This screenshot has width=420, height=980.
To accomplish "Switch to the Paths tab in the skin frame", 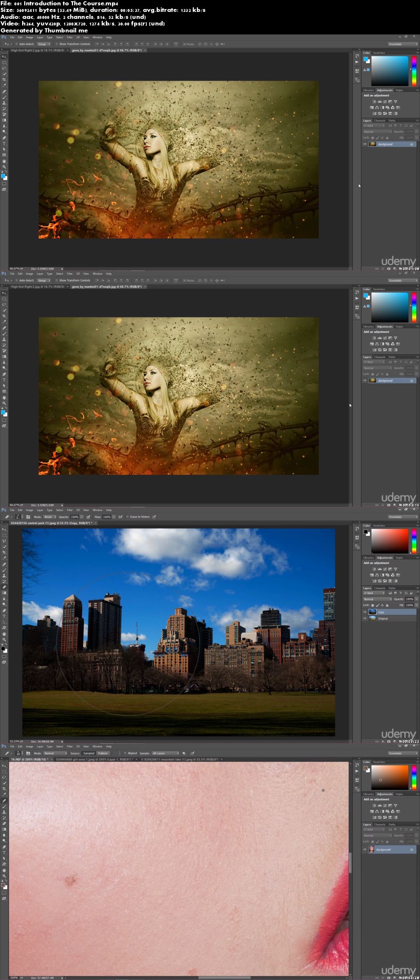I will [x=392, y=824].
